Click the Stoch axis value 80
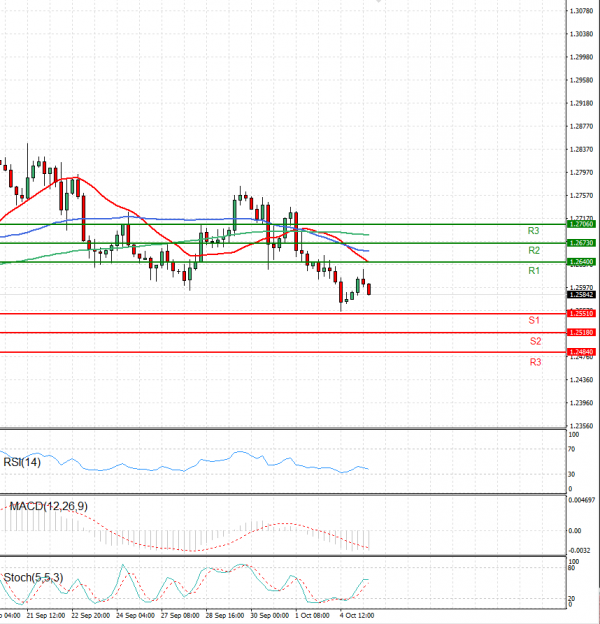The width and height of the screenshot is (600, 624). point(571,568)
